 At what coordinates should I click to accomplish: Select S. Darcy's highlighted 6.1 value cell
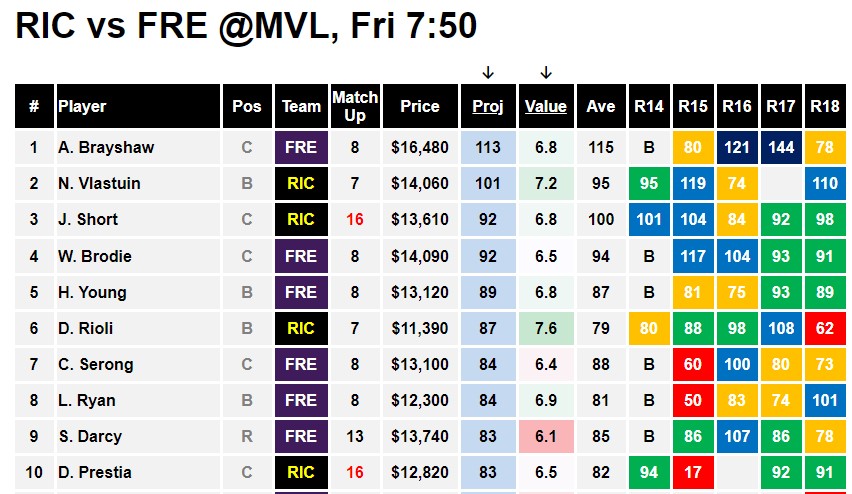[x=546, y=436]
